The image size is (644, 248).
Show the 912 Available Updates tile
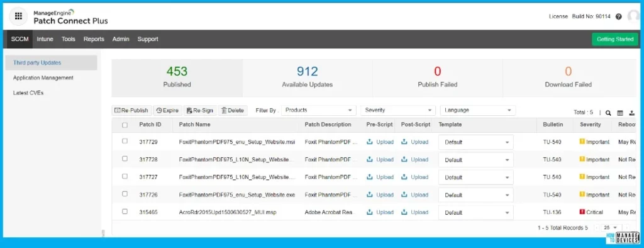click(307, 78)
